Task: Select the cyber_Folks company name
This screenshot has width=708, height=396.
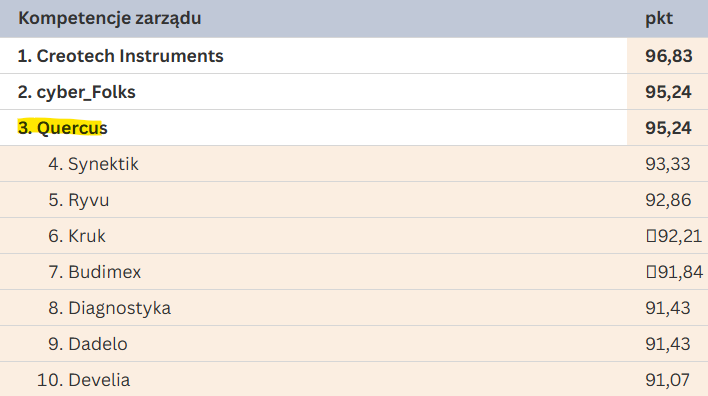Action: (x=86, y=92)
